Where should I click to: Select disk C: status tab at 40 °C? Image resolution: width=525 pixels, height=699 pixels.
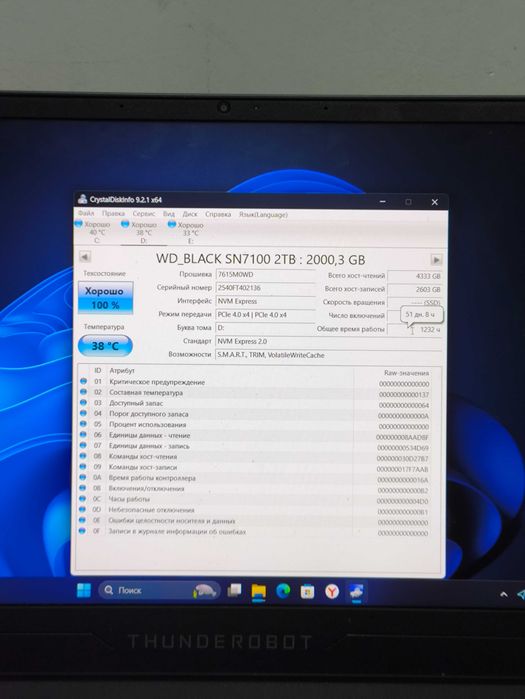click(x=93, y=232)
